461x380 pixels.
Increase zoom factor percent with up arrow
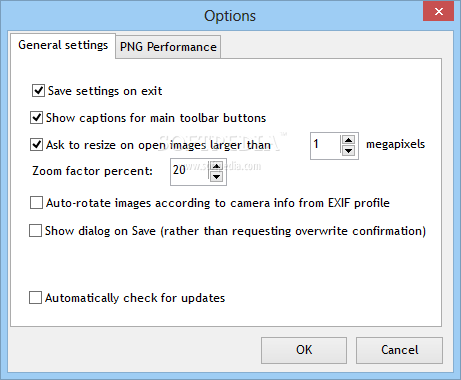click(217, 166)
